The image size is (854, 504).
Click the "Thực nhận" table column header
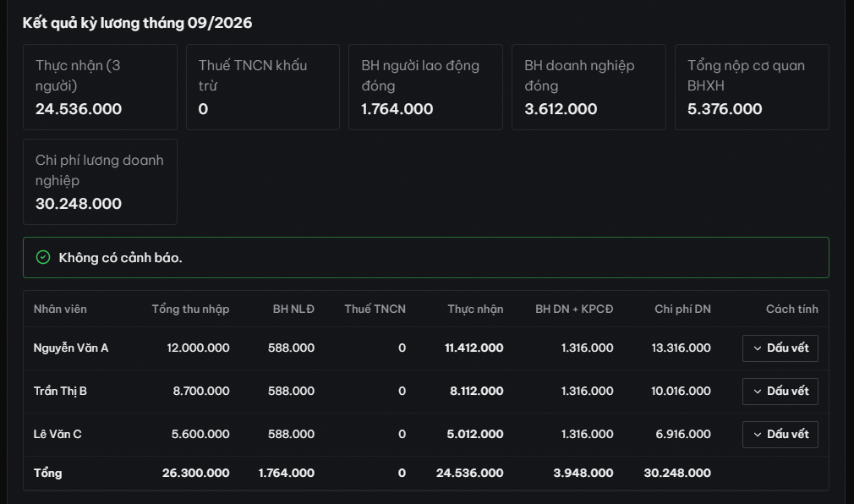click(x=475, y=309)
